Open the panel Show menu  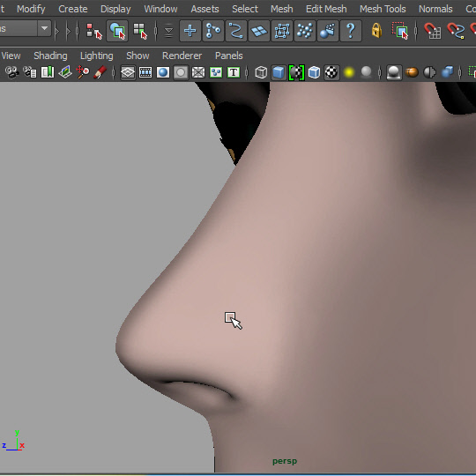pyautogui.click(x=138, y=56)
